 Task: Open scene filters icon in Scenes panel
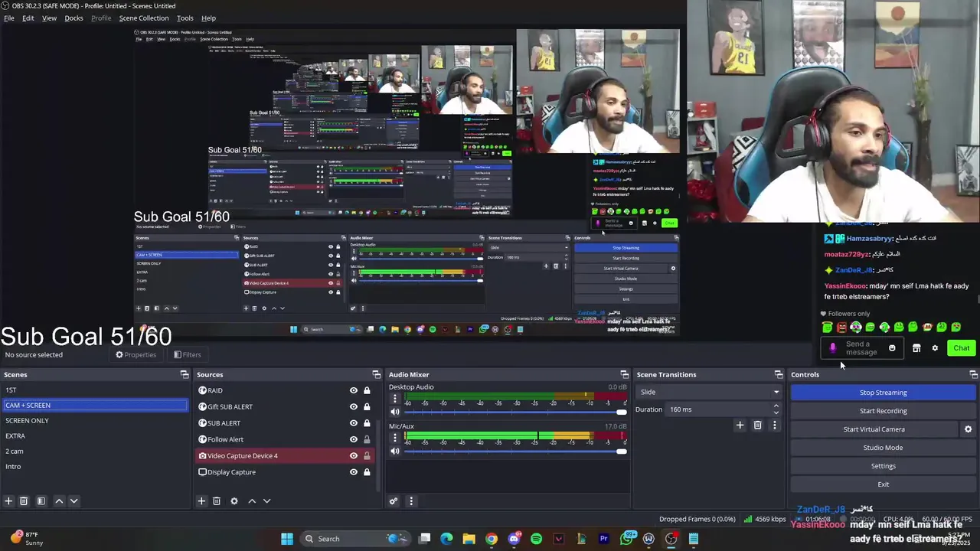41,501
